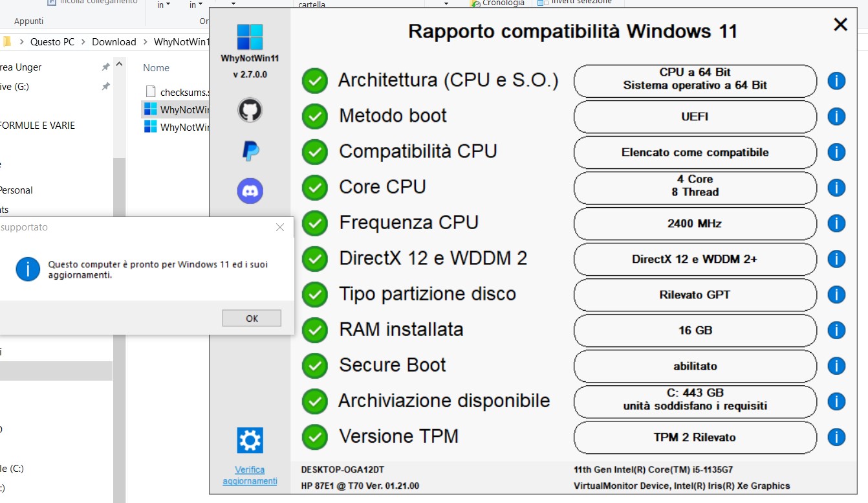Show info for Core CPU row
The height and width of the screenshot is (503, 868).
coord(836,188)
